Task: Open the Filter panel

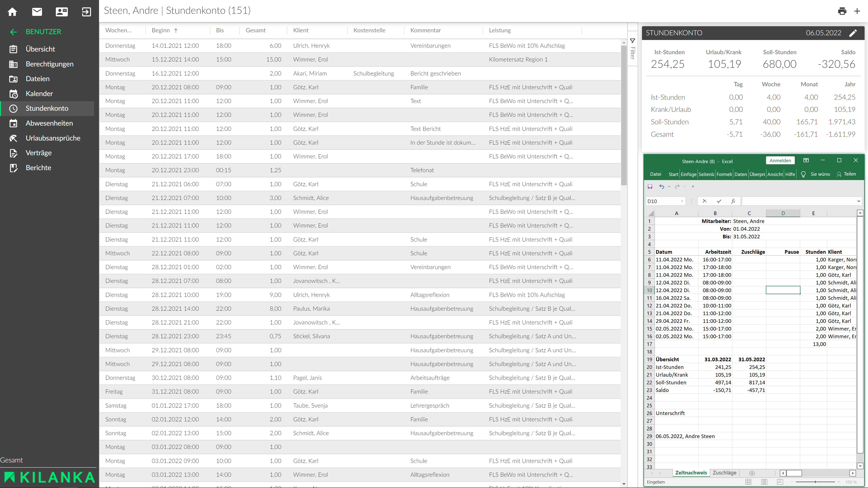Action: click(632, 49)
